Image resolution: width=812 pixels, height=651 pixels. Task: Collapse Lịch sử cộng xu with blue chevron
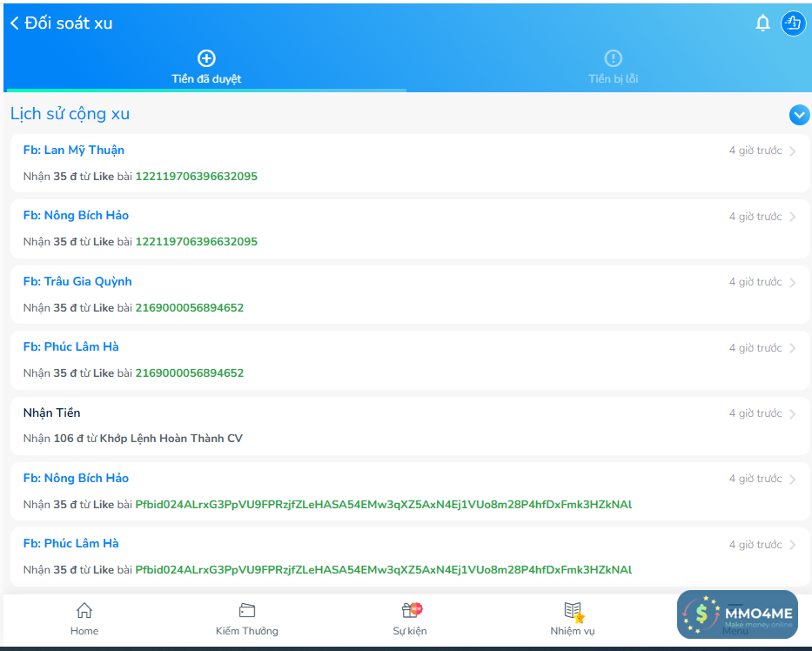[799, 115]
